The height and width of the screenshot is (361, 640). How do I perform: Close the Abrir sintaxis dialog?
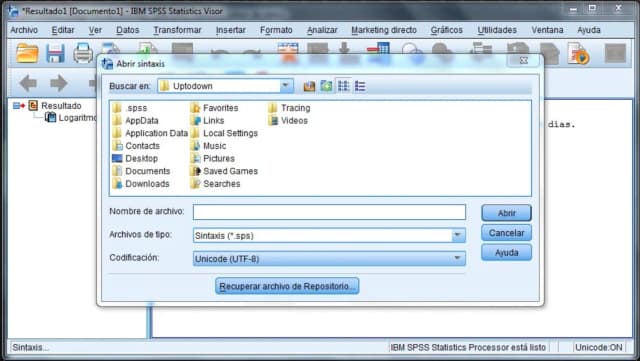[x=524, y=60]
